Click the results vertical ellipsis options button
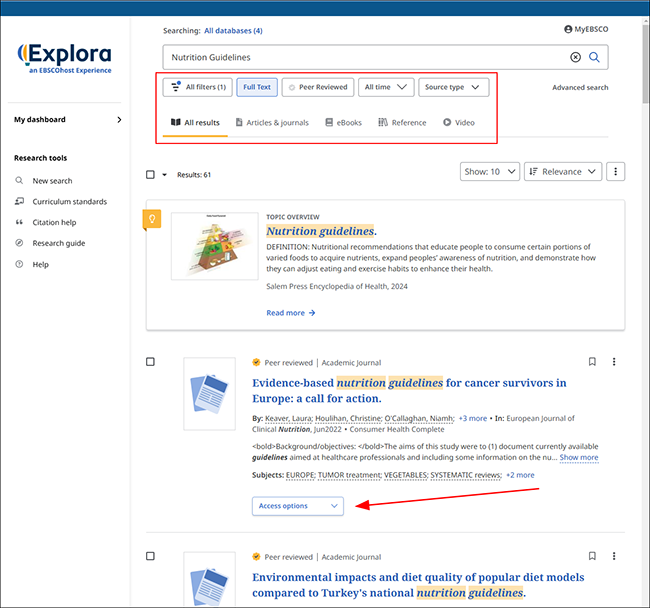 pos(615,172)
